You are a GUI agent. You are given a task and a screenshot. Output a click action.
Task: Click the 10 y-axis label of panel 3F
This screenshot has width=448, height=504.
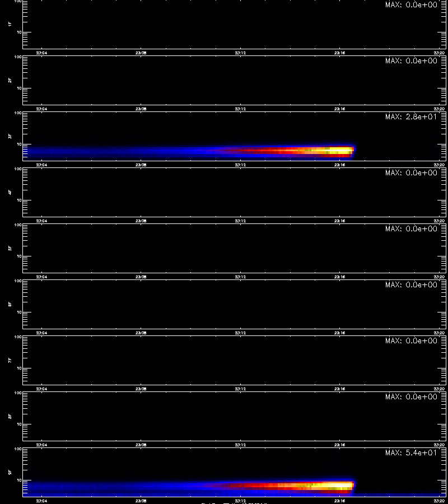click(19, 144)
